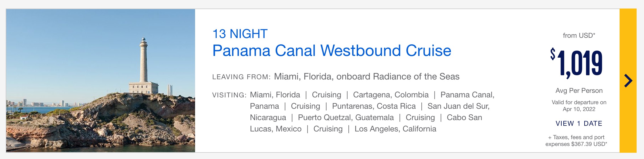Click the VISITING label
This screenshot has height=159, width=644.
(229, 95)
